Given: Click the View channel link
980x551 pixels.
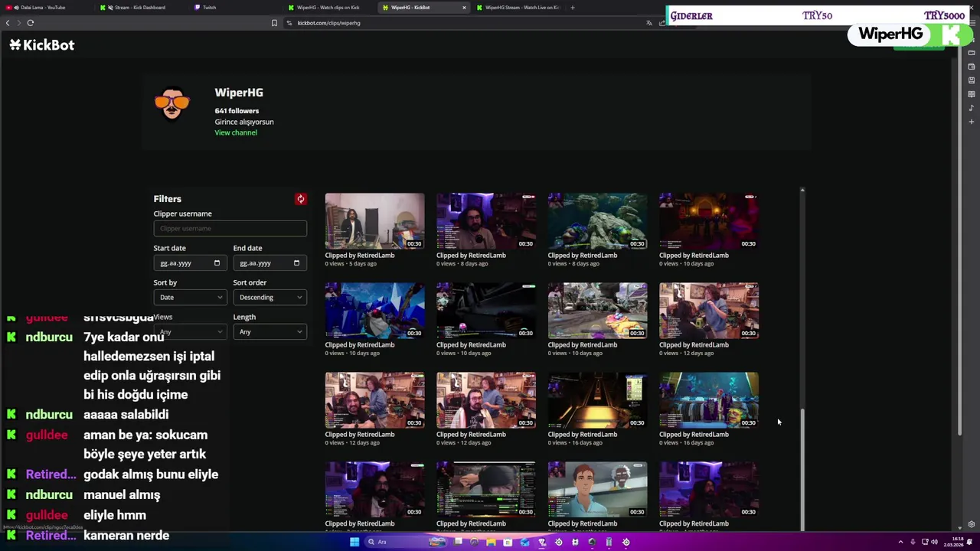Looking at the screenshot, I should point(236,132).
